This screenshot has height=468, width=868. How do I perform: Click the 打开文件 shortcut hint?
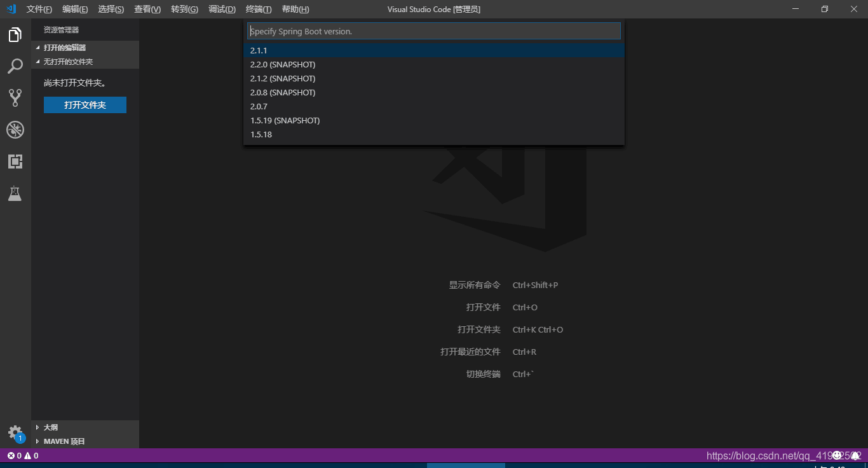pos(502,307)
